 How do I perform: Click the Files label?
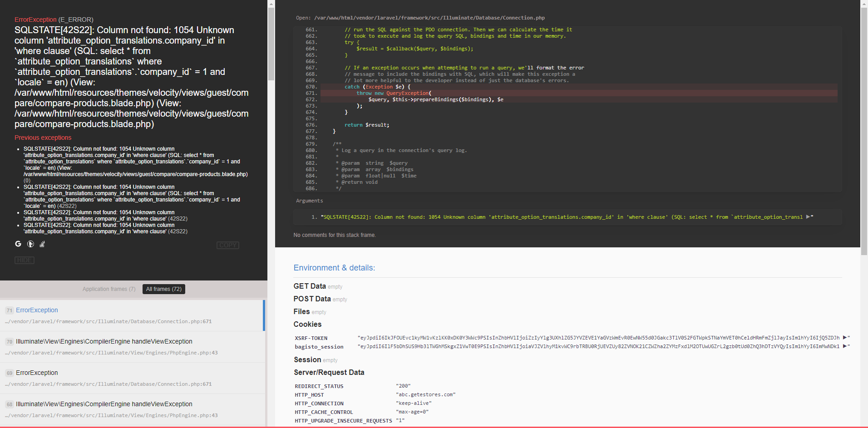pyautogui.click(x=301, y=311)
